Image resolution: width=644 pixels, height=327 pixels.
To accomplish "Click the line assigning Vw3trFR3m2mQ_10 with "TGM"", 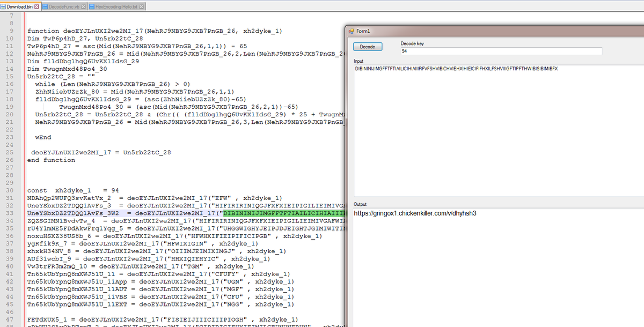I will [141, 266].
